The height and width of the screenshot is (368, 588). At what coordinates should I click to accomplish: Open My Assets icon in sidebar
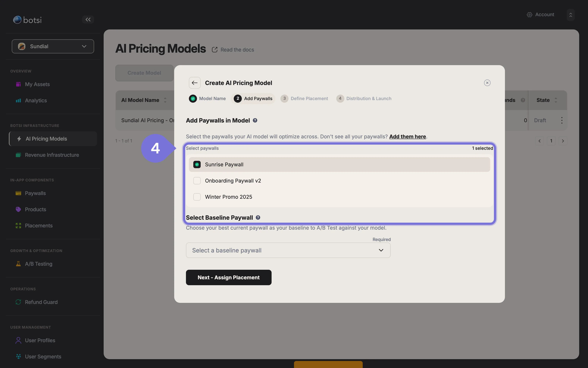(18, 84)
